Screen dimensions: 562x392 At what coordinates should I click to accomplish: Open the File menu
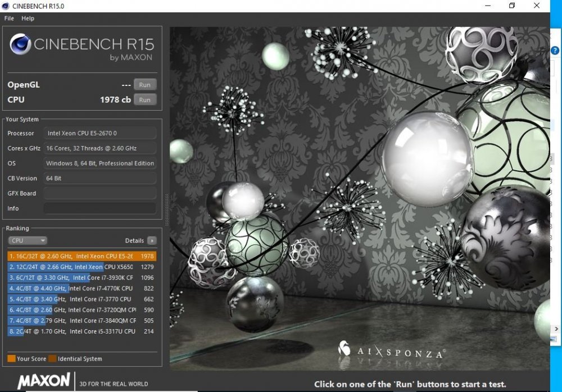[9, 19]
